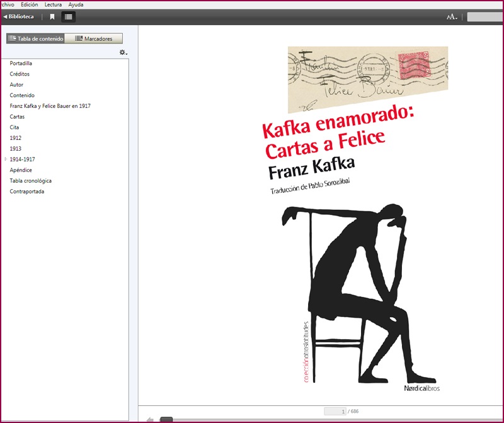Viewport: 504px width, 423px height.
Task: Go to the Apéndice section
Action: (21, 170)
